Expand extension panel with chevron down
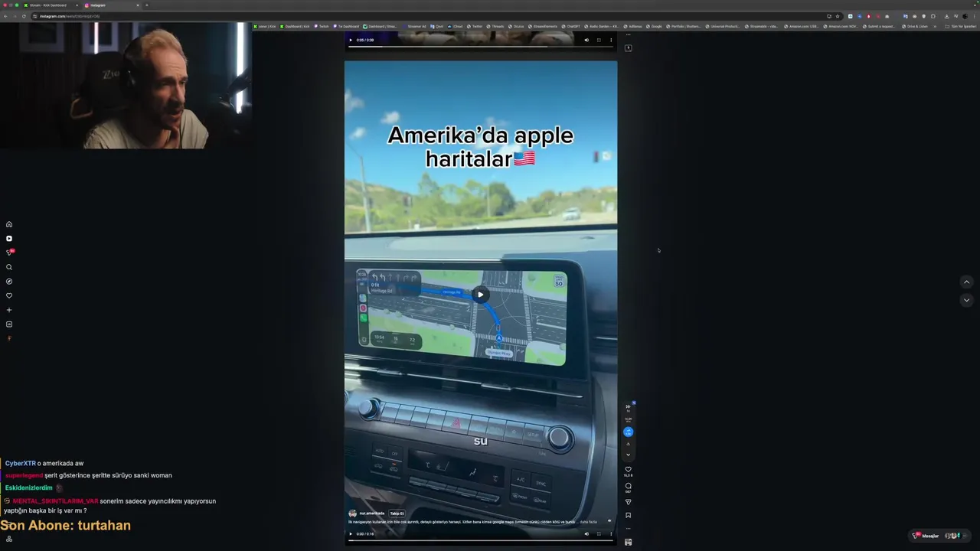980x551 pixels. pos(628,455)
